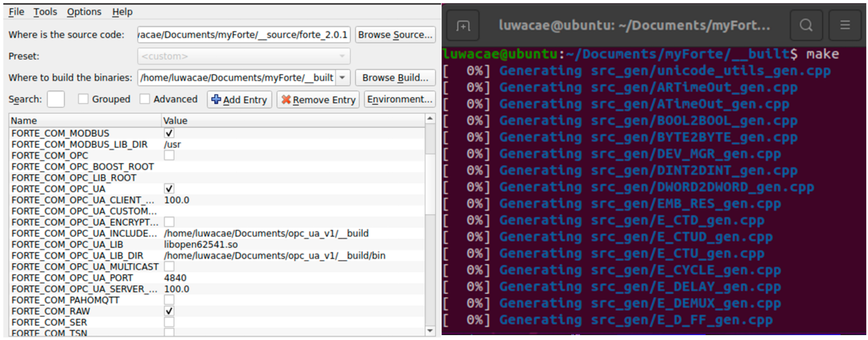Click scroll down arrow in variable list
This screenshot has width=868, height=340.
click(430, 330)
